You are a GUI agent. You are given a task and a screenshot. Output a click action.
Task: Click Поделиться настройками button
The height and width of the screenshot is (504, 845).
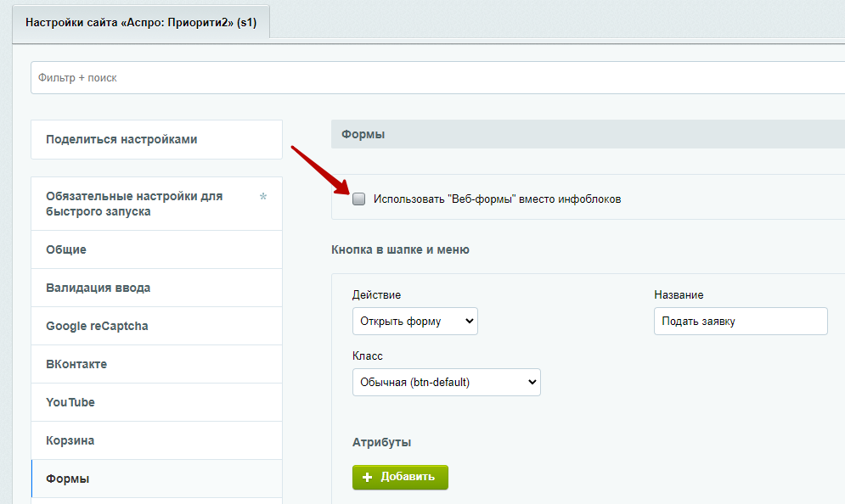[156, 139]
